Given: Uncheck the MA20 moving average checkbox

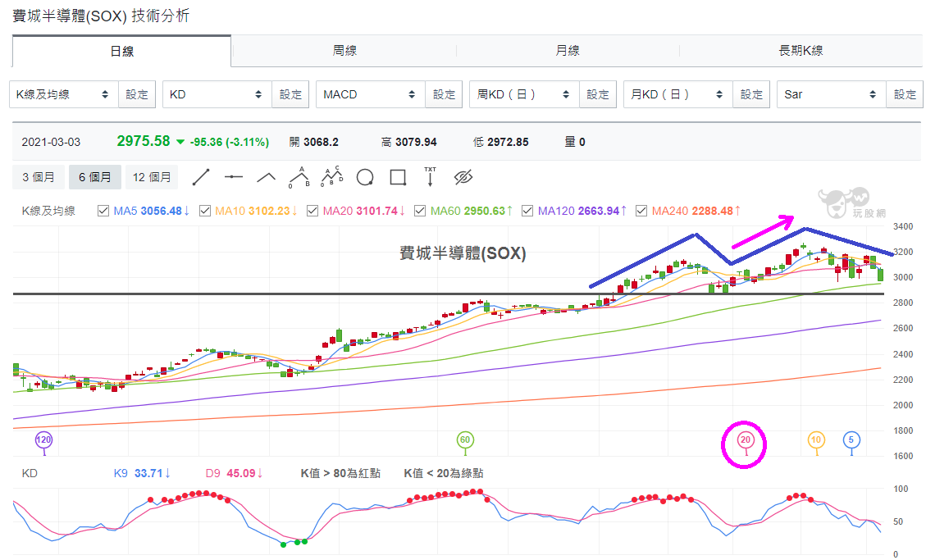Looking at the screenshot, I should tap(312, 211).
